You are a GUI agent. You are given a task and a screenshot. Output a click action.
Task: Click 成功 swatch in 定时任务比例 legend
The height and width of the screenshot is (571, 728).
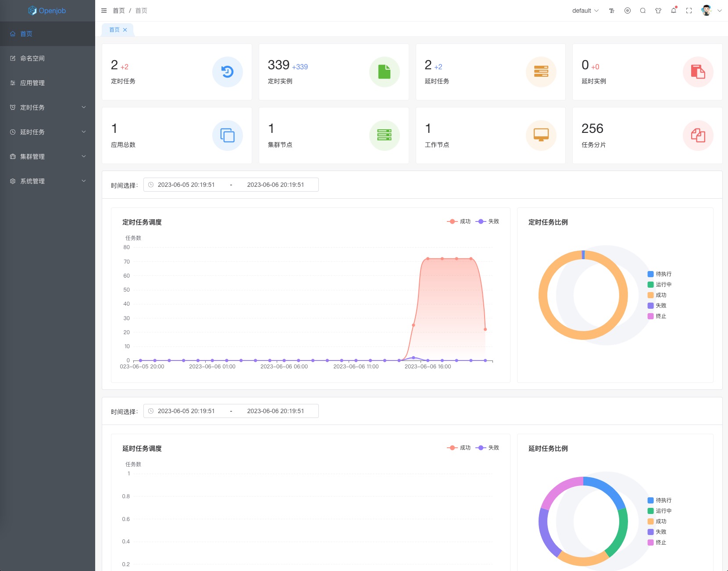click(651, 295)
